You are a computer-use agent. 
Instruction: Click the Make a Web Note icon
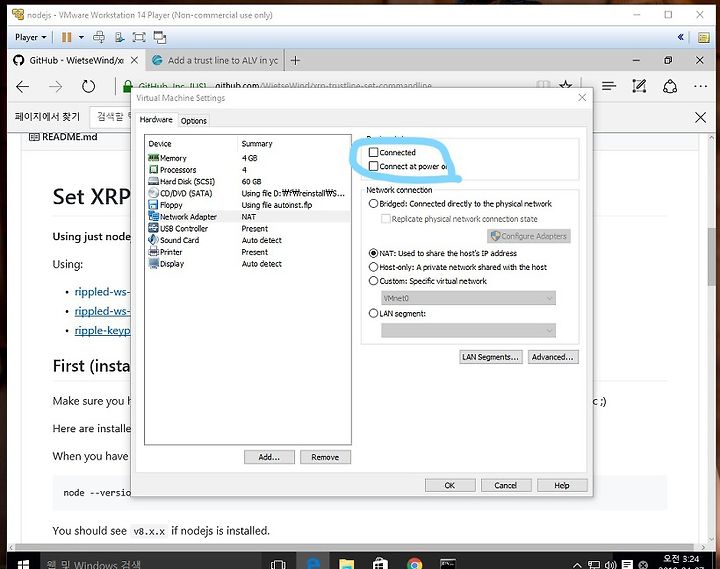point(639,86)
